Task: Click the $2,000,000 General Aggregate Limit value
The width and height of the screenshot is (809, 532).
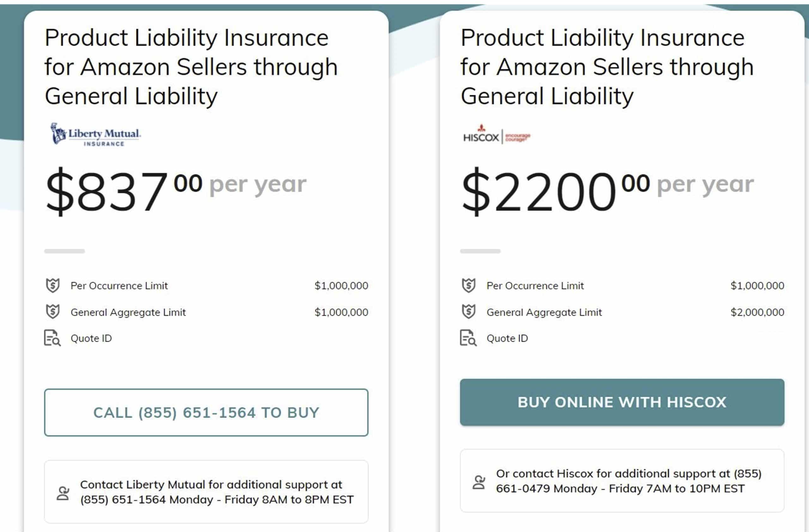Action: [x=757, y=312]
